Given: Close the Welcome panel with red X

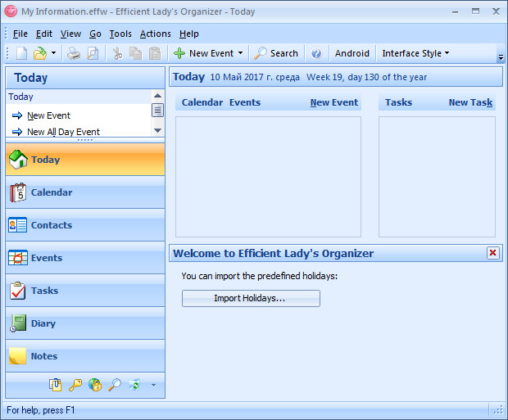Looking at the screenshot, I should point(492,253).
